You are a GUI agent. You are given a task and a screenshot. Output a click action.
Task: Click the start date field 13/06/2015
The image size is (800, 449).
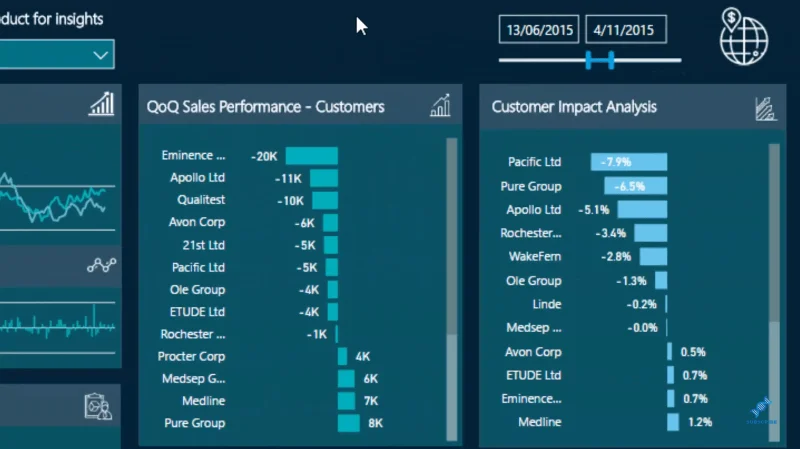click(x=539, y=30)
